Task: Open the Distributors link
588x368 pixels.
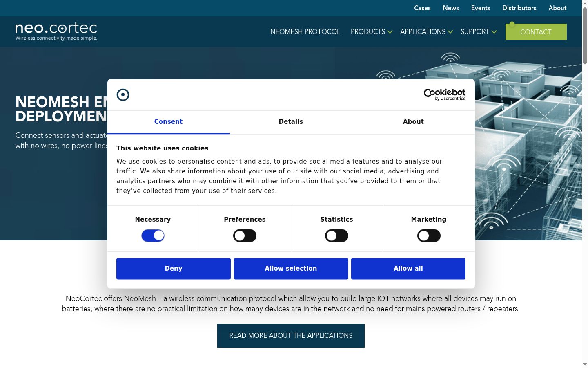Action: (x=519, y=8)
